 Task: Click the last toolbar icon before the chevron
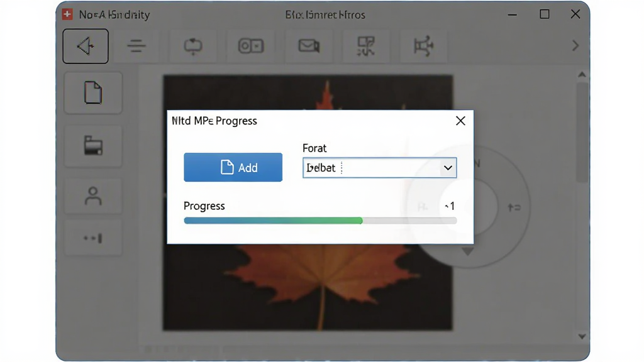click(423, 46)
